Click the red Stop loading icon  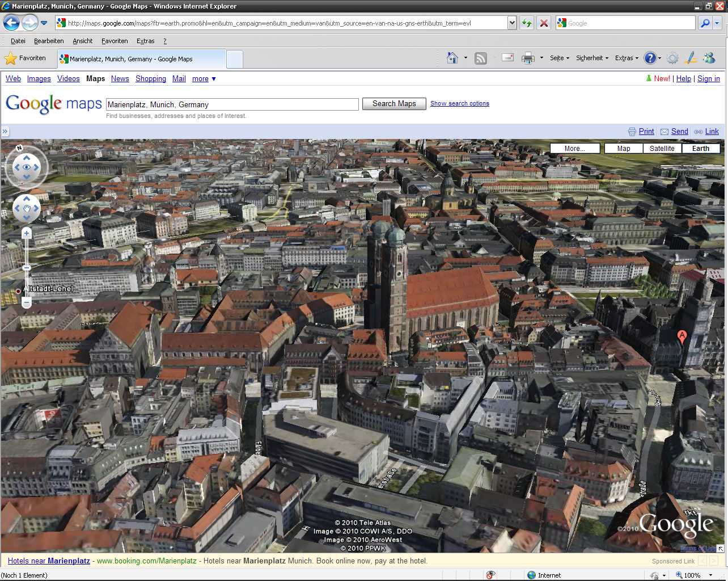tap(544, 23)
